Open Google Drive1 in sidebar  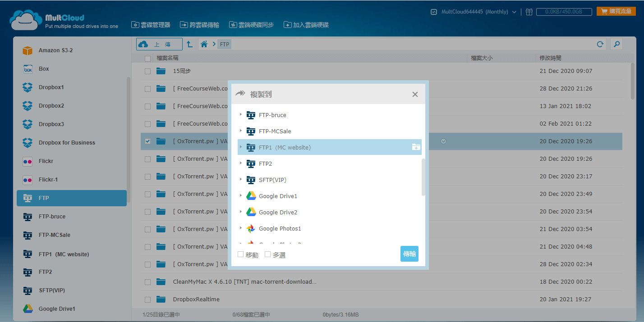pos(72,309)
